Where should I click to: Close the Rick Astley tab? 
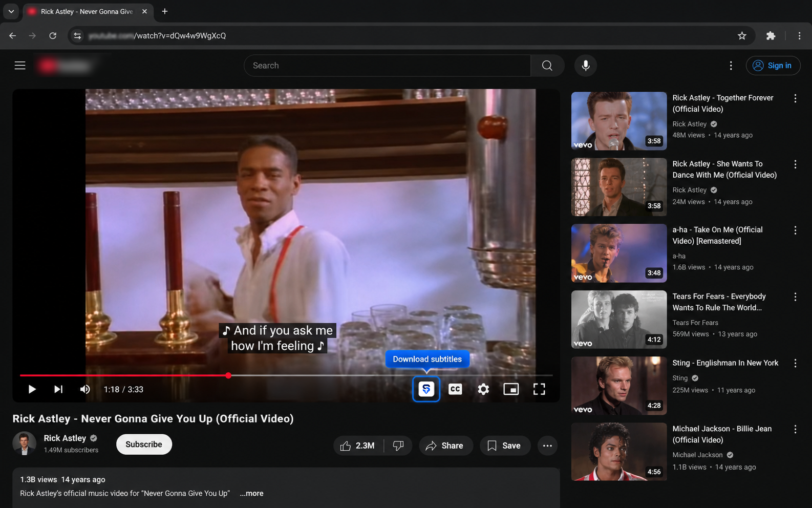click(x=144, y=11)
